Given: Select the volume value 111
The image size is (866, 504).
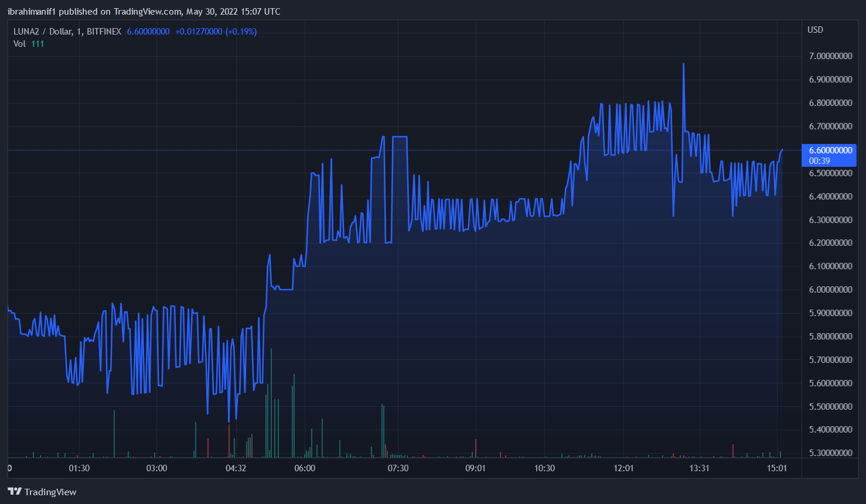Looking at the screenshot, I should tap(37, 44).
